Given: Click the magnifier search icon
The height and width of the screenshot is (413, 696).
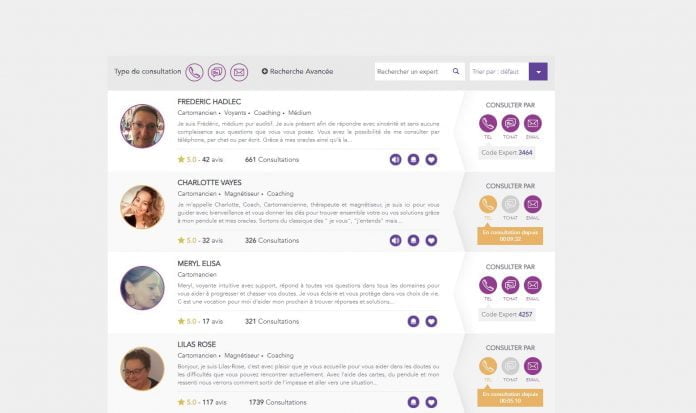Looking at the screenshot, I should (456, 71).
